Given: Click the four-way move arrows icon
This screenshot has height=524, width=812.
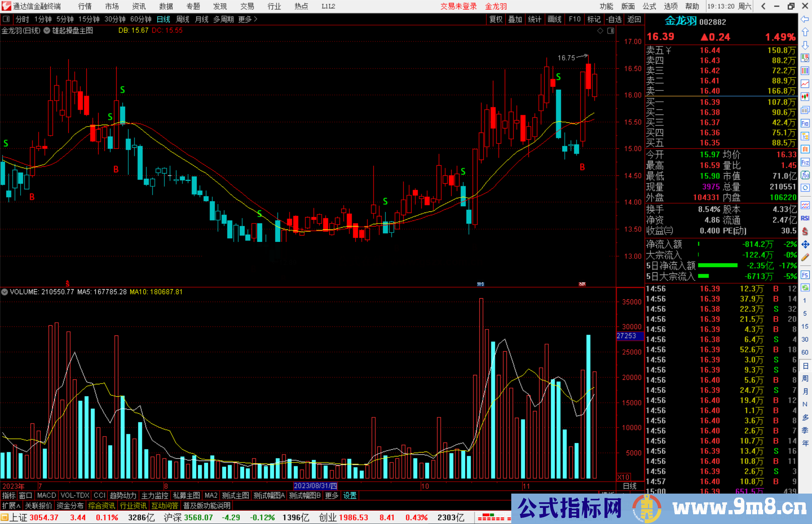Looking at the screenshot, I should pyautogui.click(x=805, y=245).
